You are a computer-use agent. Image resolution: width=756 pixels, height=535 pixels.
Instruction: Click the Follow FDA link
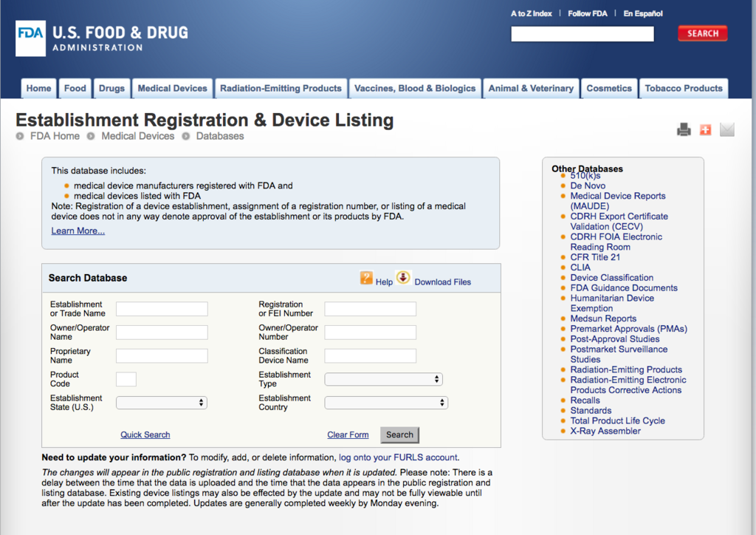(588, 13)
